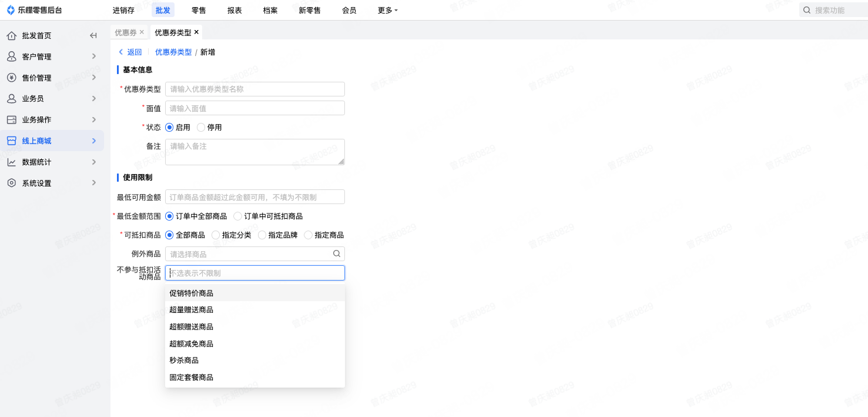Click the 客户管理 person icon
868x417 pixels.
[x=11, y=56]
